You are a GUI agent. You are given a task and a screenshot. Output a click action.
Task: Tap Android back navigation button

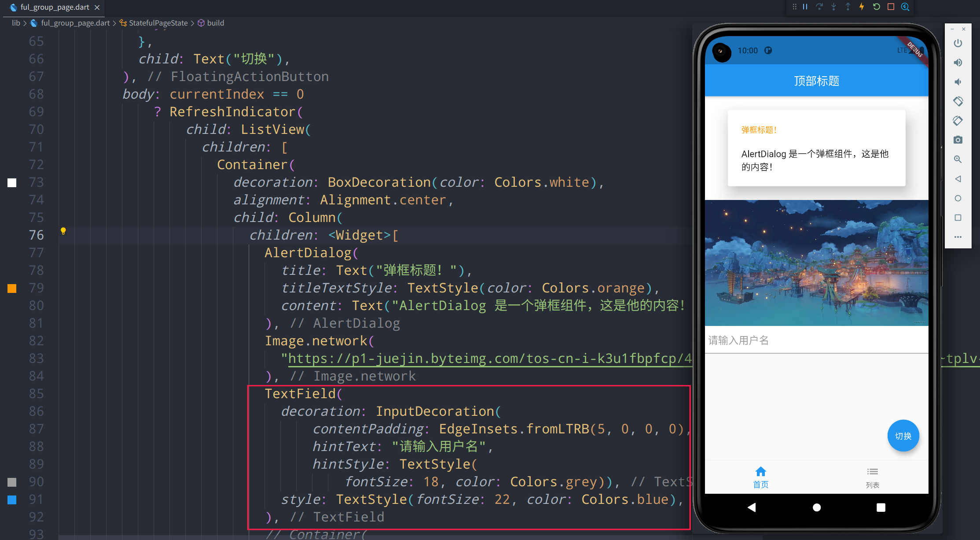[752, 507]
